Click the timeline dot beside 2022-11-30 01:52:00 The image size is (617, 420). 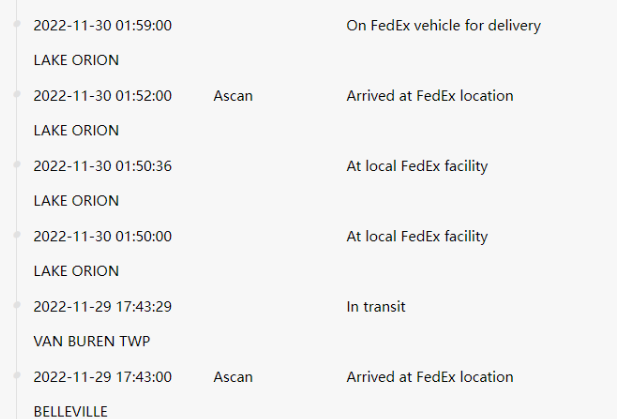point(17,94)
